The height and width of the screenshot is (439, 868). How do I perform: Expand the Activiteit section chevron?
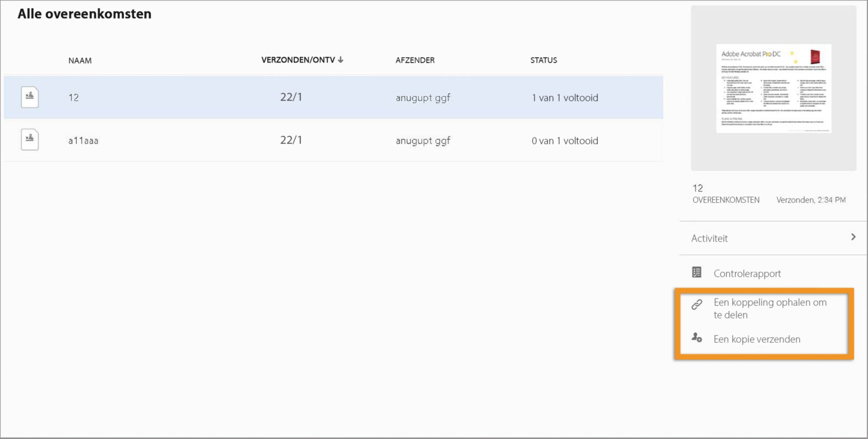point(853,237)
